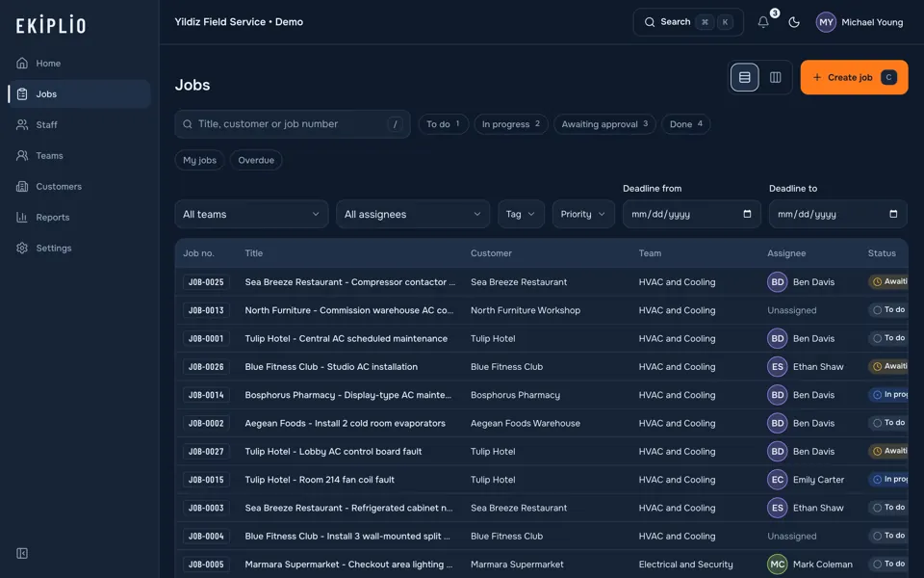Image resolution: width=924 pixels, height=578 pixels.
Task: Click Mark Coleman MC avatar
Action: tap(778, 565)
